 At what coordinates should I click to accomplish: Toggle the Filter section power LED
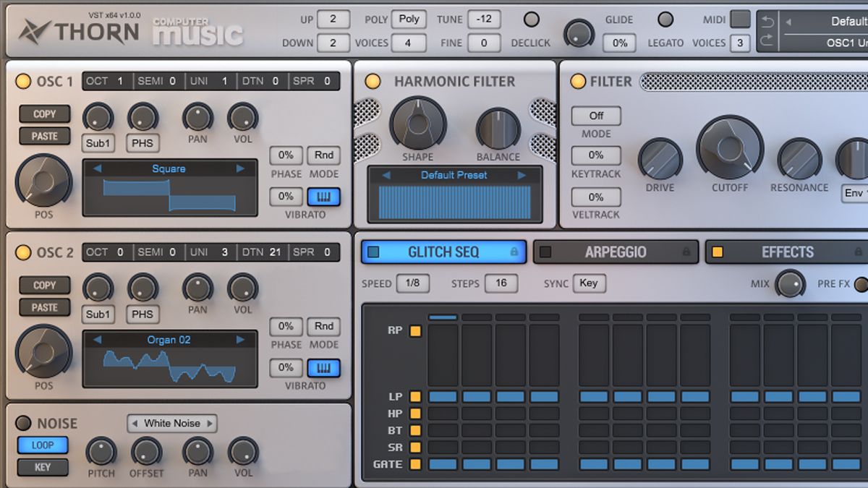point(578,81)
